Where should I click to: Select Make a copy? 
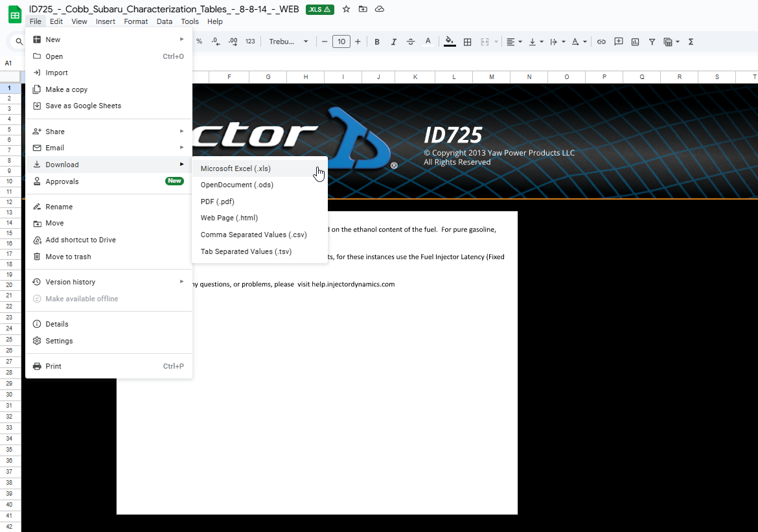[x=109, y=89]
